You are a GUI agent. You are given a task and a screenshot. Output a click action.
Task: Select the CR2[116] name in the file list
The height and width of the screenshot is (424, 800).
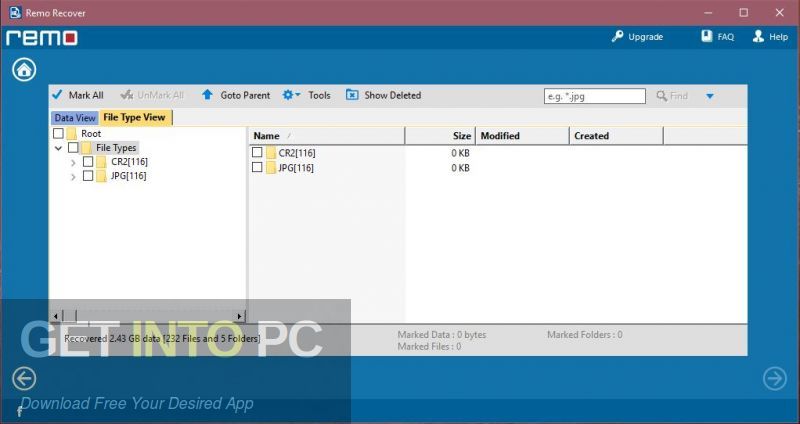click(x=297, y=153)
